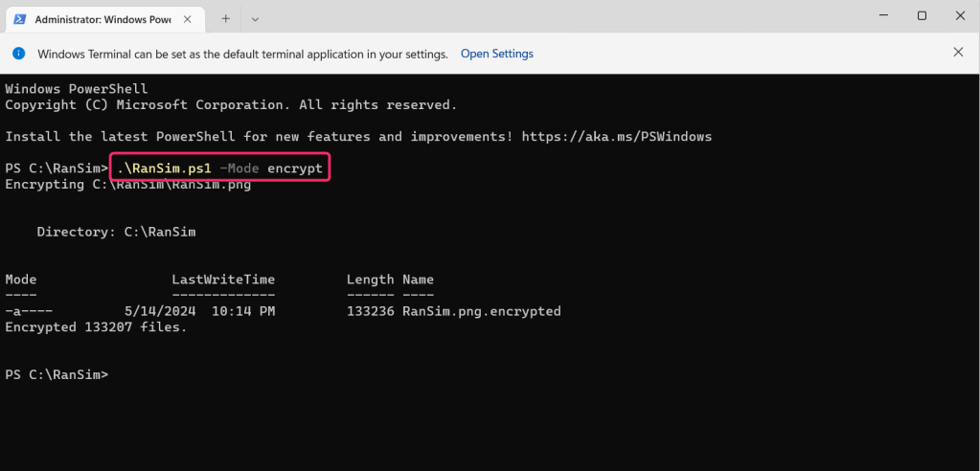
Task: Click the PowerShell icon in the tab
Action: pyautogui.click(x=19, y=18)
